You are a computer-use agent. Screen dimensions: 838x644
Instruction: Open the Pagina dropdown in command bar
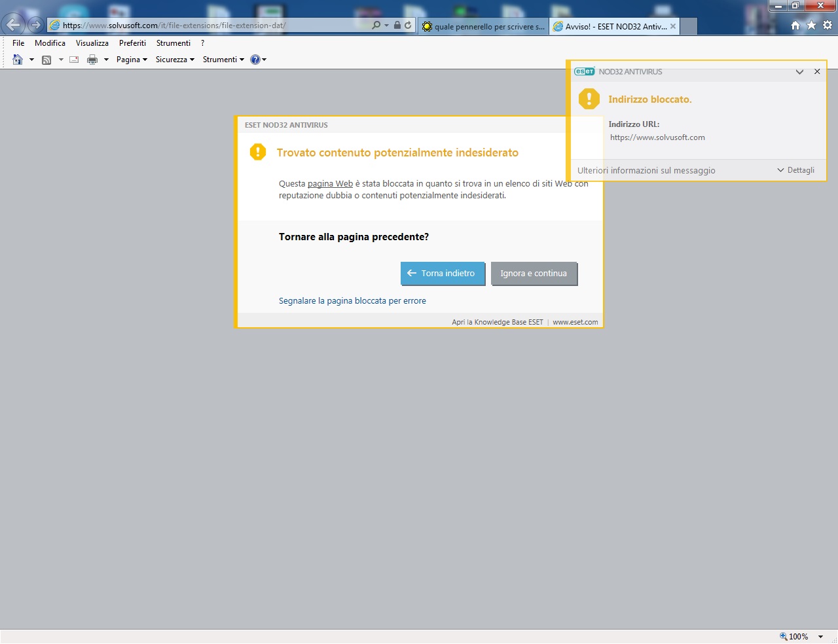[132, 60]
